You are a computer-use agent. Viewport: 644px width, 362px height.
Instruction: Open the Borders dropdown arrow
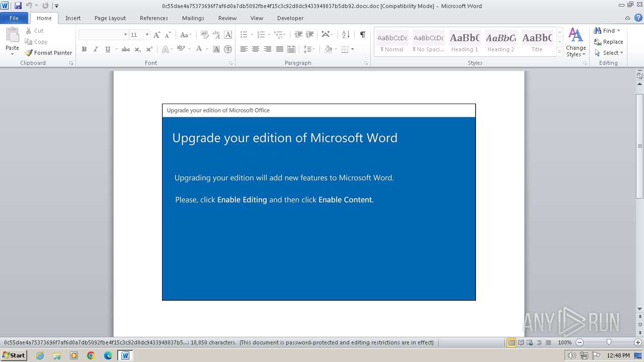[x=353, y=49]
